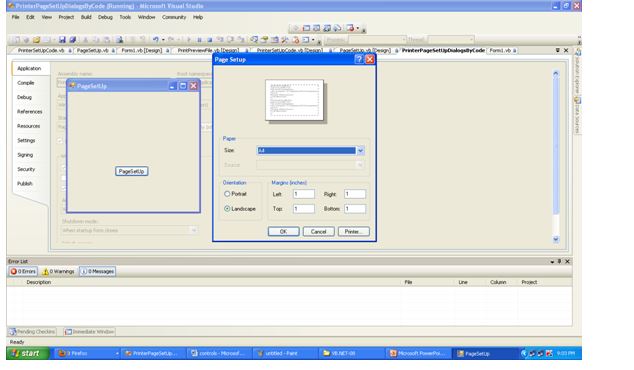This screenshot has width=634, height=370.
Task: Select the Settings properties tab
Action: point(26,140)
